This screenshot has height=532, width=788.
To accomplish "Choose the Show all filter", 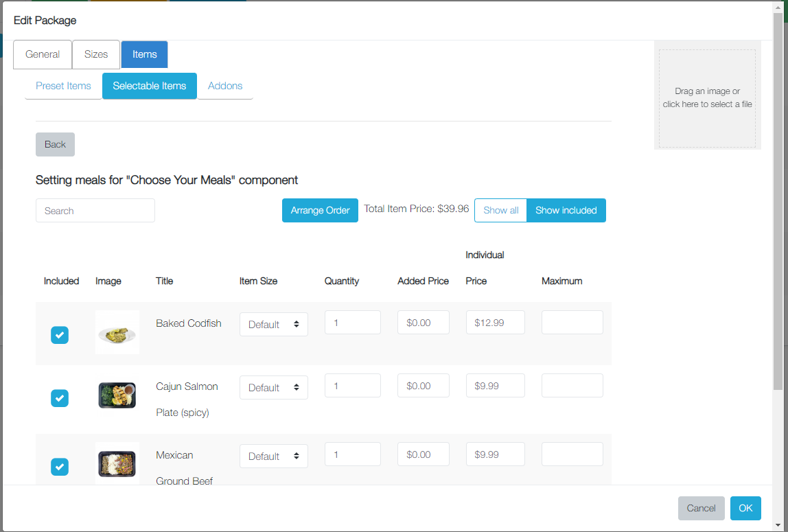I will pyautogui.click(x=500, y=210).
